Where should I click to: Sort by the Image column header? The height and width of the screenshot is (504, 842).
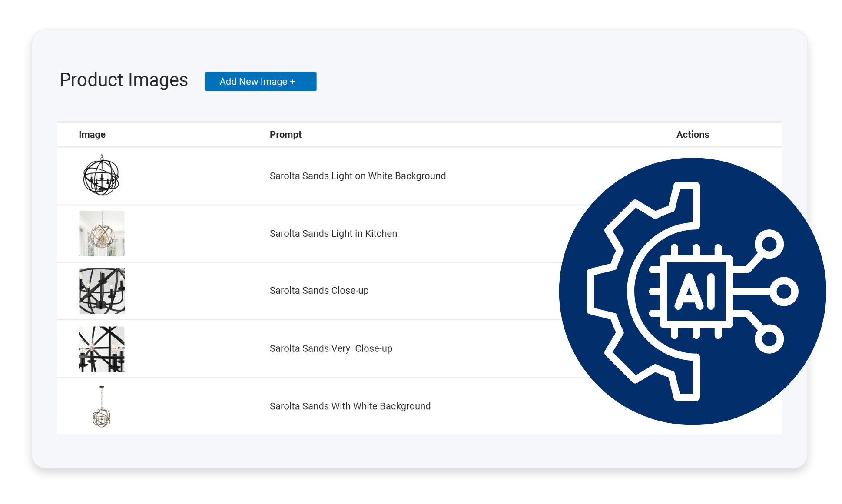(x=92, y=135)
